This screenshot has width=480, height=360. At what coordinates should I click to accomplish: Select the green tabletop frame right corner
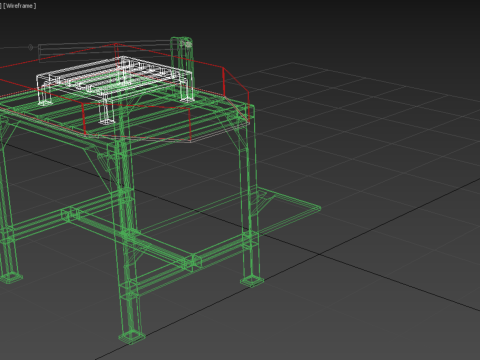pyautogui.click(x=250, y=112)
